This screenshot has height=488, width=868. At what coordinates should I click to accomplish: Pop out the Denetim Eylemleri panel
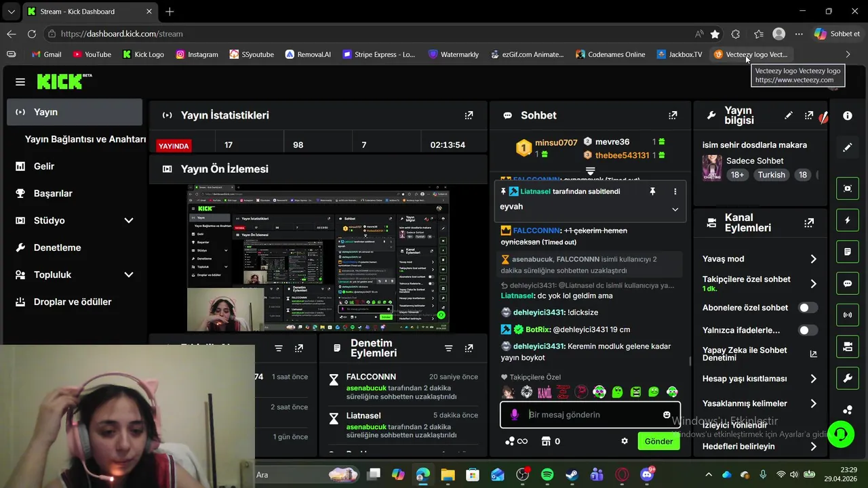pyautogui.click(x=469, y=348)
